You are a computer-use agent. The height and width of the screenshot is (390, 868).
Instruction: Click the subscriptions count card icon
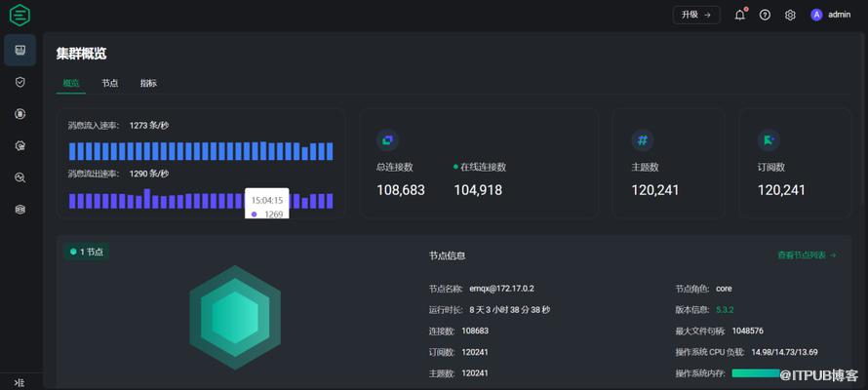pyautogui.click(x=769, y=140)
